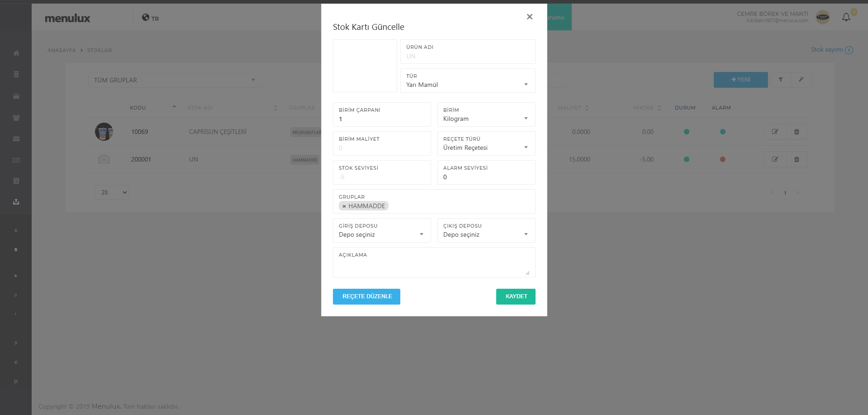This screenshot has width=868, height=415.
Task: Open the BİRİM Kilogram dropdown
Action: click(x=486, y=114)
